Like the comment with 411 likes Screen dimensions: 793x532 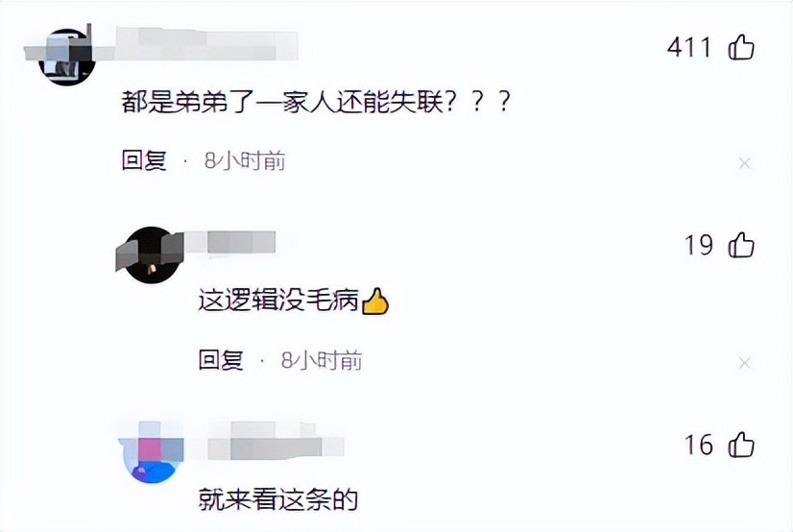[741, 48]
